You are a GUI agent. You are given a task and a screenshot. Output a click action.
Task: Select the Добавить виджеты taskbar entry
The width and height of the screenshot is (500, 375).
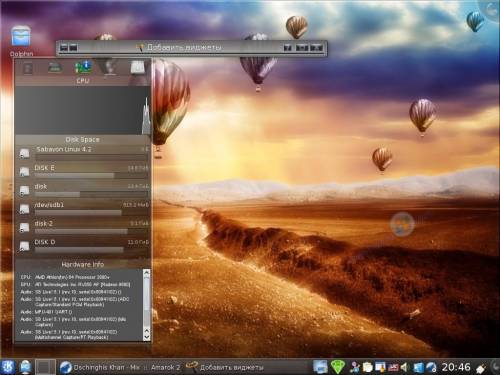point(225,367)
